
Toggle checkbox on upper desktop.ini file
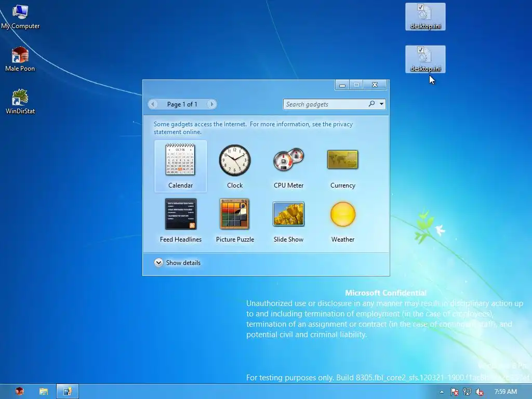pyautogui.click(x=420, y=7)
